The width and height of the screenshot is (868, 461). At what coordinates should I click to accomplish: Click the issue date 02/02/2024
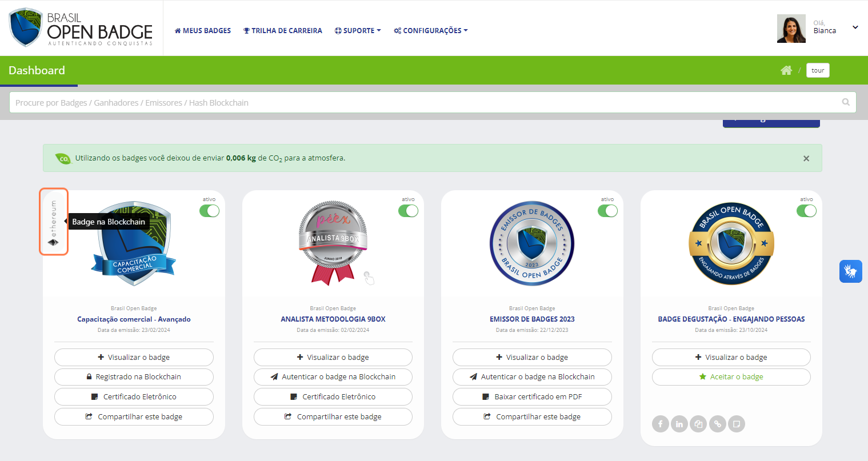click(x=354, y=330)
